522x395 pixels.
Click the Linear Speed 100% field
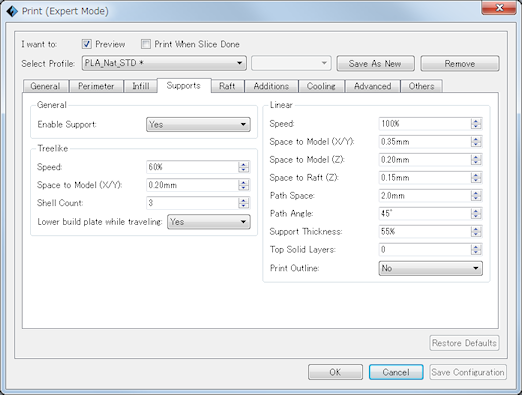(425, 124)
